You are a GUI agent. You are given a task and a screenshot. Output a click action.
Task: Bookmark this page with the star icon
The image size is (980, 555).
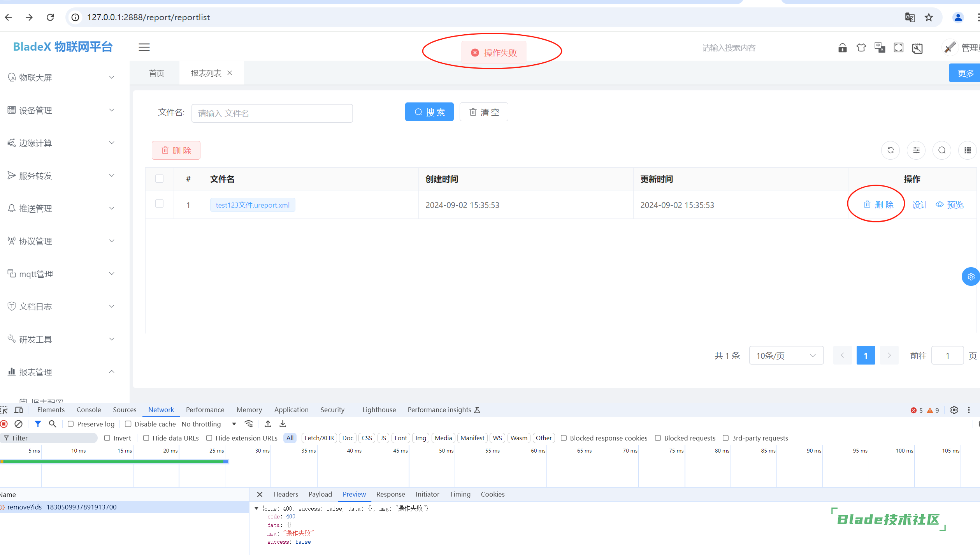pos(929,17)
